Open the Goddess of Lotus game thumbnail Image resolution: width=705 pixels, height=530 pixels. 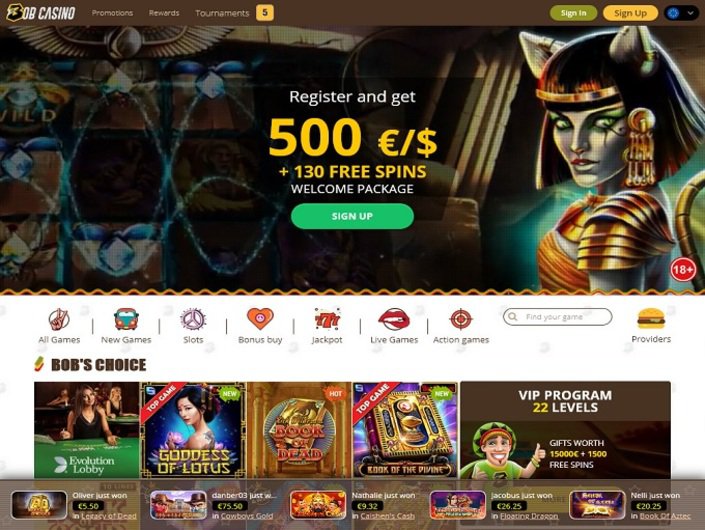pos(193,430)
